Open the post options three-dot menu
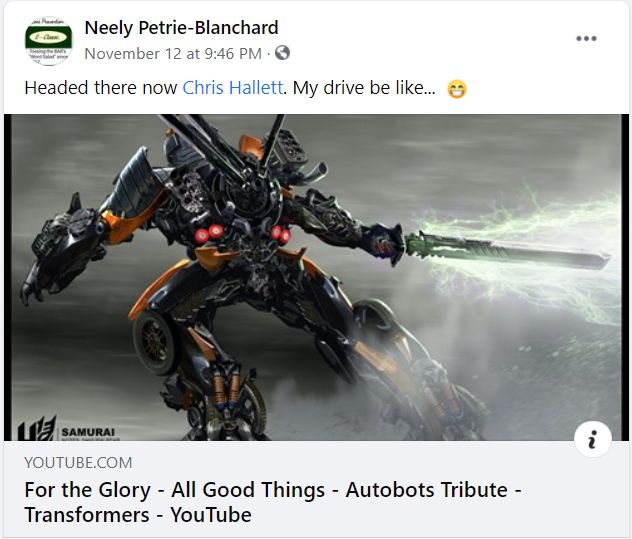The height and width of the screenshot is (539, 632). pyautogui.click(x=586, y=39)
